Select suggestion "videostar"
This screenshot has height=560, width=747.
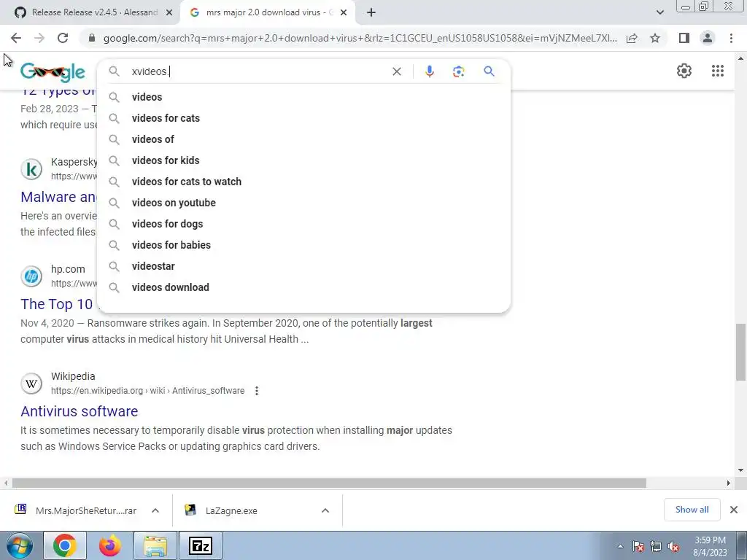(303, 266)
